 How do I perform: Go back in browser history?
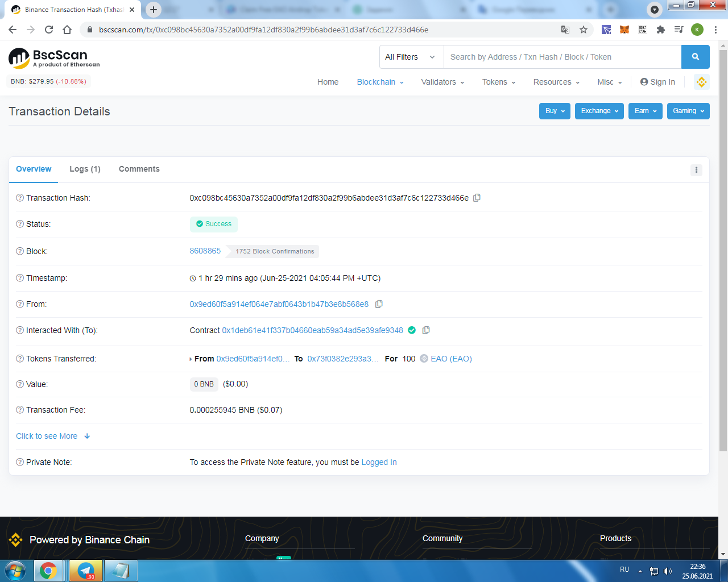point(13,30)
